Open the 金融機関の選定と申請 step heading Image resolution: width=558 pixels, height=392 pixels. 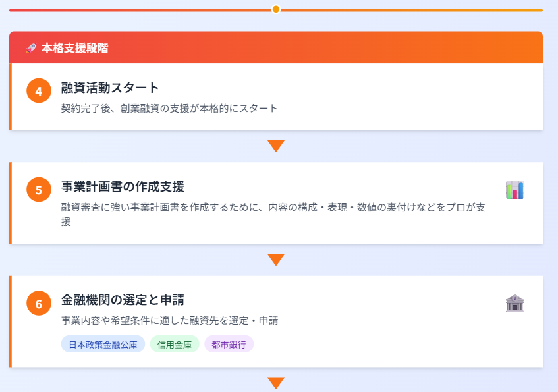[x=123, y=300]
